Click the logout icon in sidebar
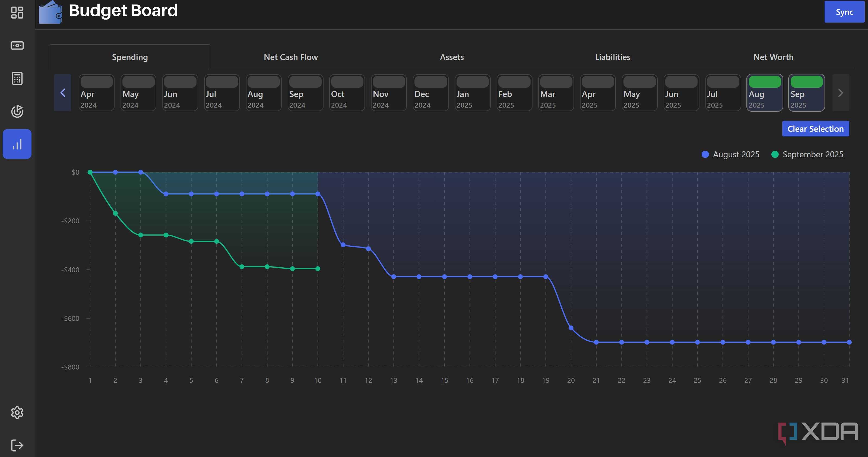Screen dimensions: 868x457 pos(17,445)
